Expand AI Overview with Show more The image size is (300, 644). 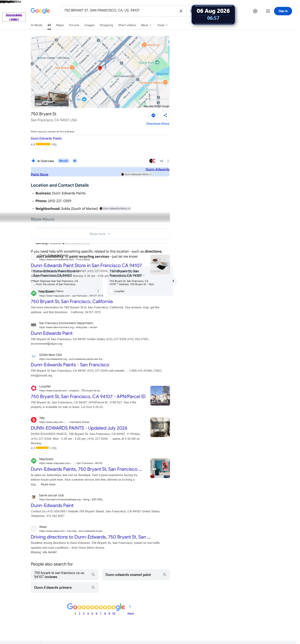tap(100, 234)
